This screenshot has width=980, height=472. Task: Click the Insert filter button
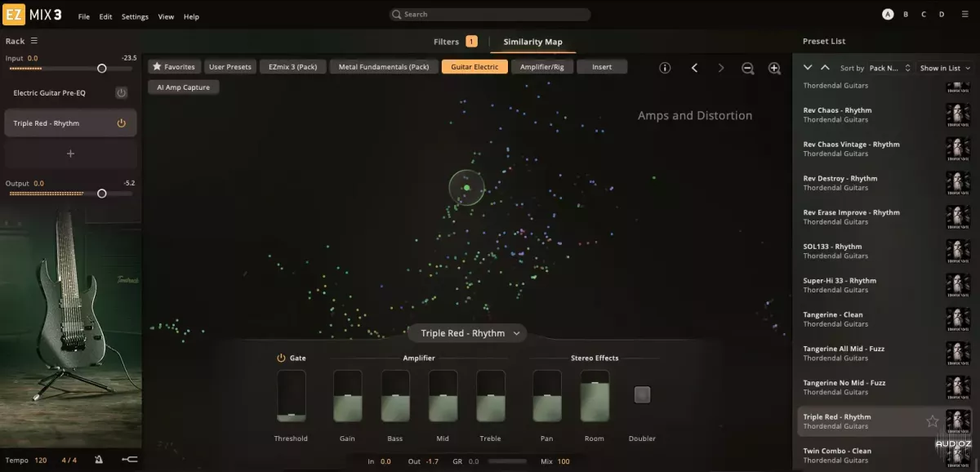click(602, 67)
